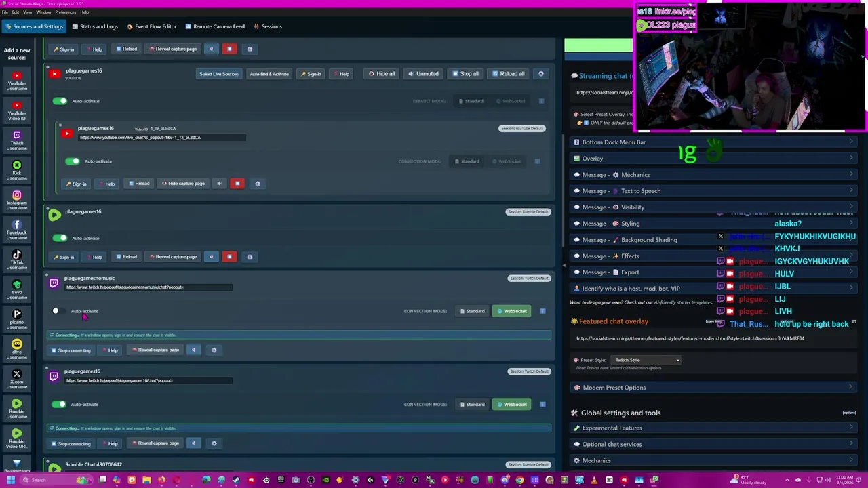This screenshot has width=868, height=488.
Task: Open settings gear for plaguegames16 Twitch source
Action: tap(214, 443)
